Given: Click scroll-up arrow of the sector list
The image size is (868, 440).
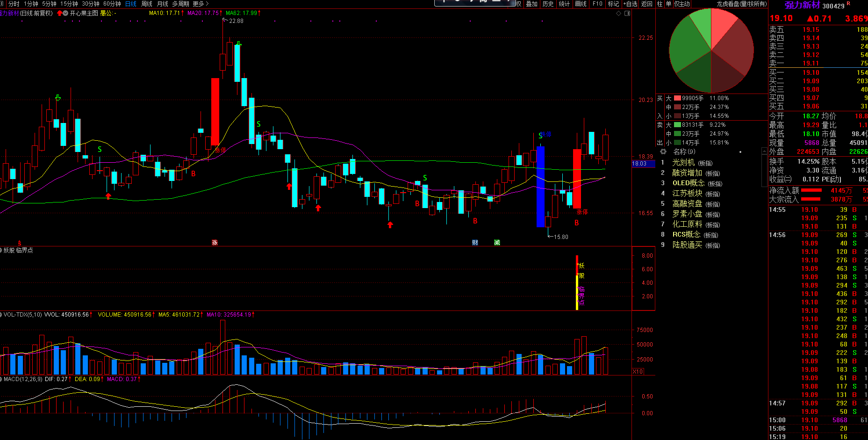Looking at the screenshot, I should point(764,151).
